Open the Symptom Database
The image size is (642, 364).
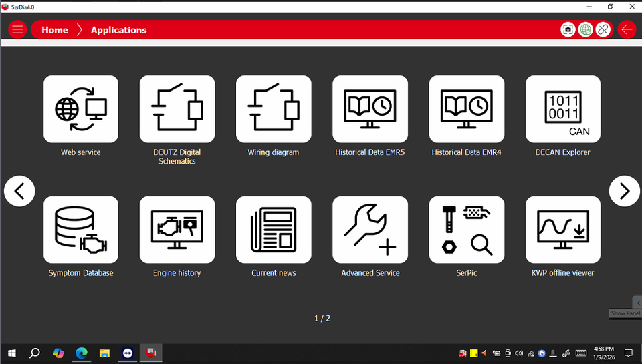(x=81, y=230)
